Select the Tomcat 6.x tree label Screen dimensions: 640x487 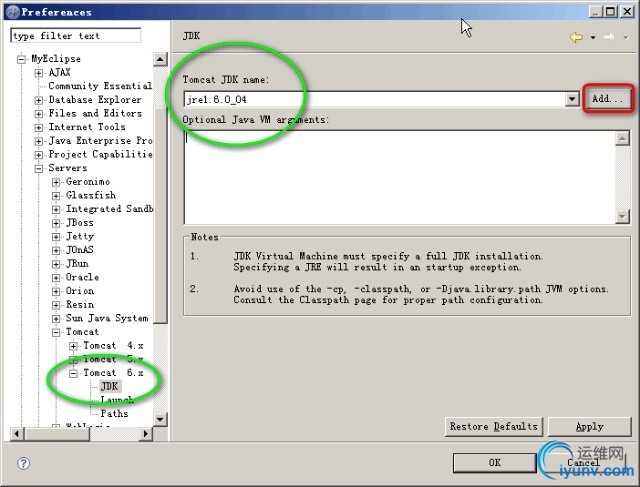pyautogui.click(x=113, y=373)
